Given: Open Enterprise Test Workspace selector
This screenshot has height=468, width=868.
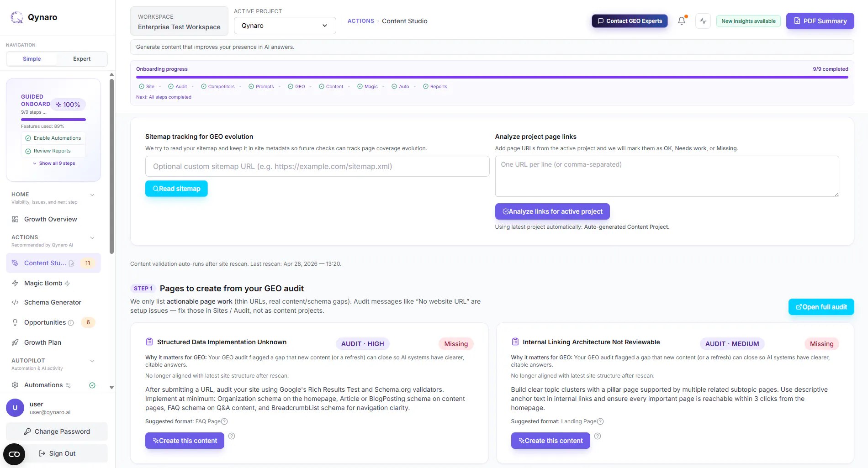Looking at the screenshot, I should pos(179,21).
